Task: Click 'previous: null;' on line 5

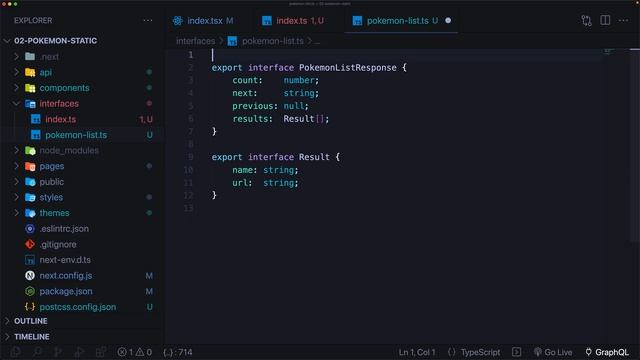Action: pyautogui.click(x=270, y=106)
